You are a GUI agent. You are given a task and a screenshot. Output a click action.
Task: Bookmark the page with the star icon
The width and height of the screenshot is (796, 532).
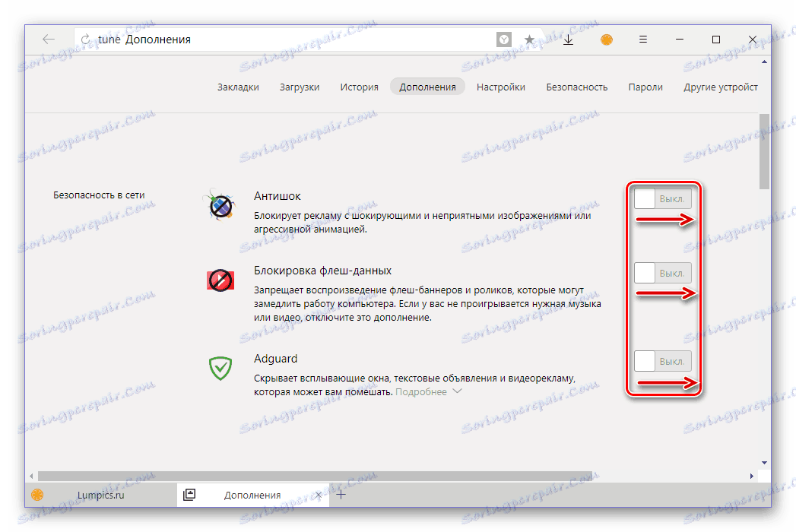pos(529,40)
